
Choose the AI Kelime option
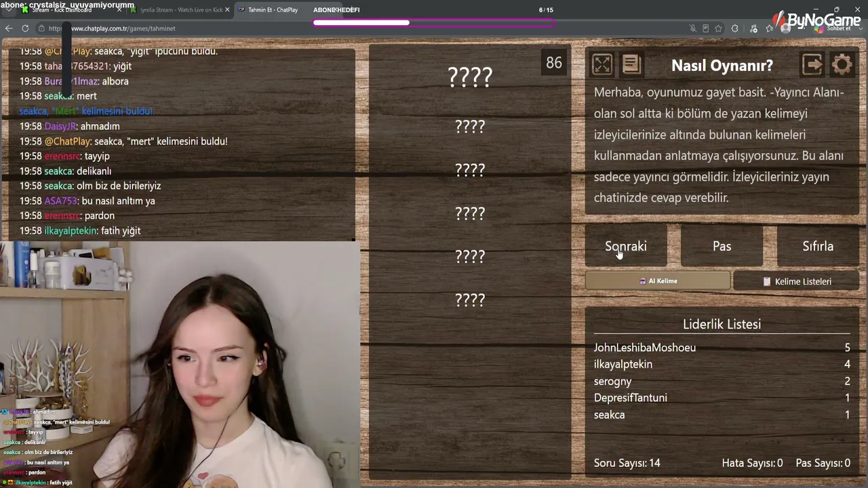[658, 281]
